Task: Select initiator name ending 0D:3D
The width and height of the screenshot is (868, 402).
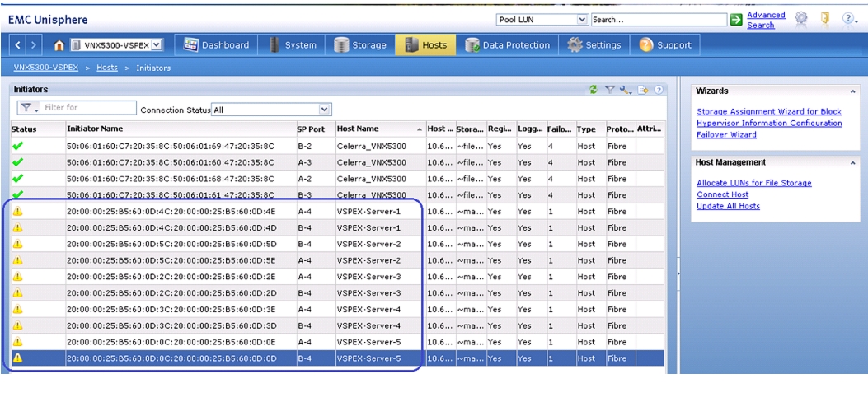Action: click(x=171, y=325)
